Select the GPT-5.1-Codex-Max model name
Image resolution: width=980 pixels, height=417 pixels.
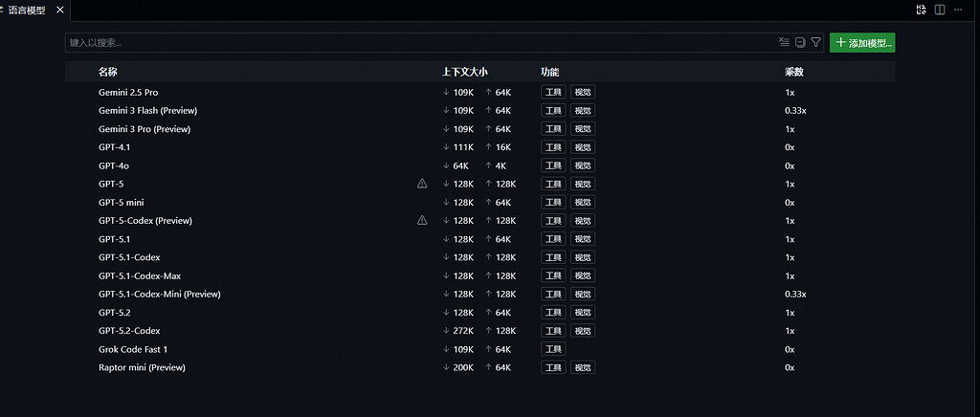[140, 275]
